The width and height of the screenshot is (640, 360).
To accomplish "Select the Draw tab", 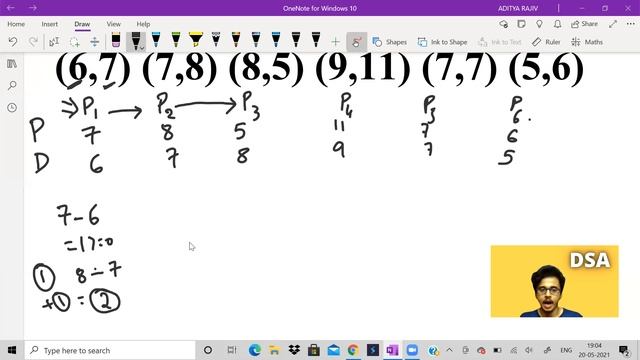I will (x=82, y=24).
